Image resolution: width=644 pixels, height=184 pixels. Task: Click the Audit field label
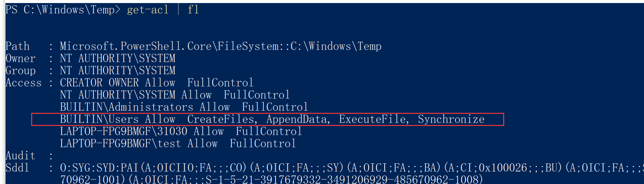(21, 156)
